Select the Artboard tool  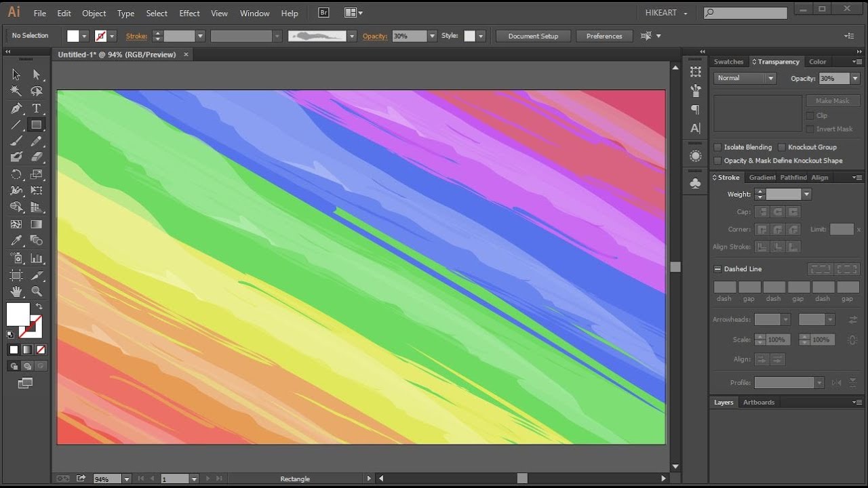16,275
